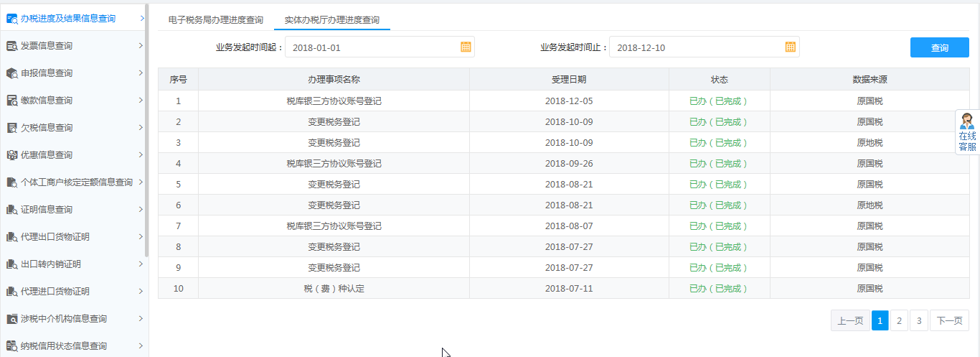Open 申报信息查询 menu item
Viewport: 980px width, 357px height.
click(x=47, y=73)
